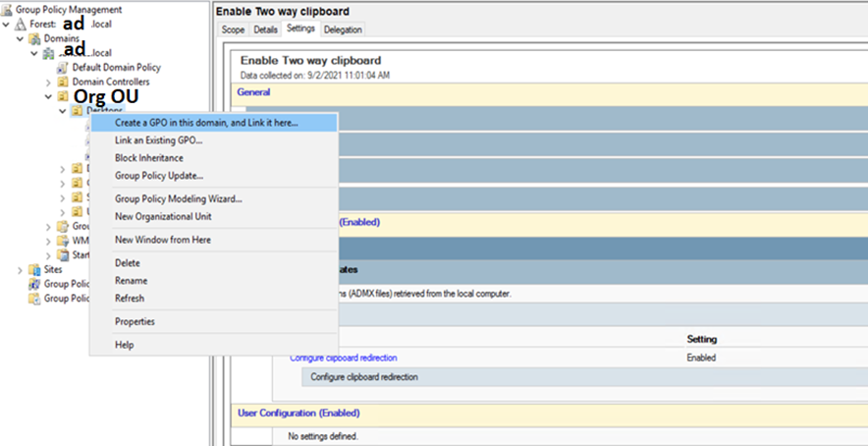Click the Org OU folder icon
Screen dimensions: 868x446
[x=63, y=97]
